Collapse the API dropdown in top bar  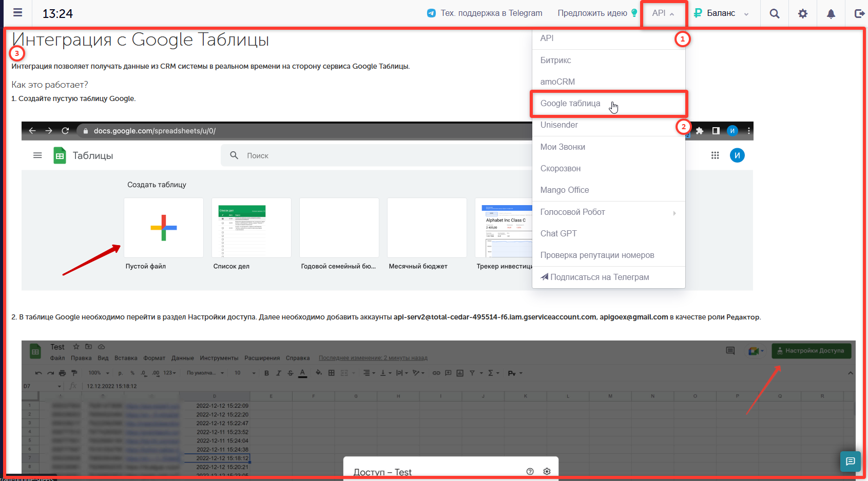click(663, 13)
